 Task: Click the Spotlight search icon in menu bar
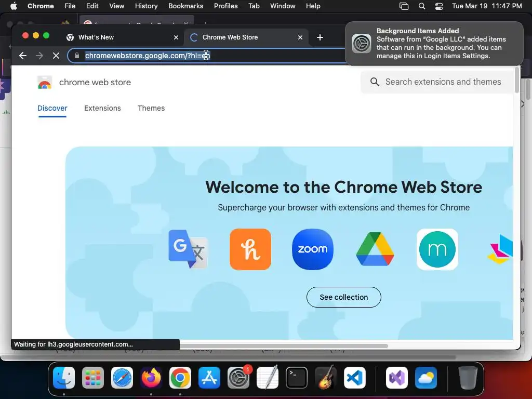click(x=422, y=6)
